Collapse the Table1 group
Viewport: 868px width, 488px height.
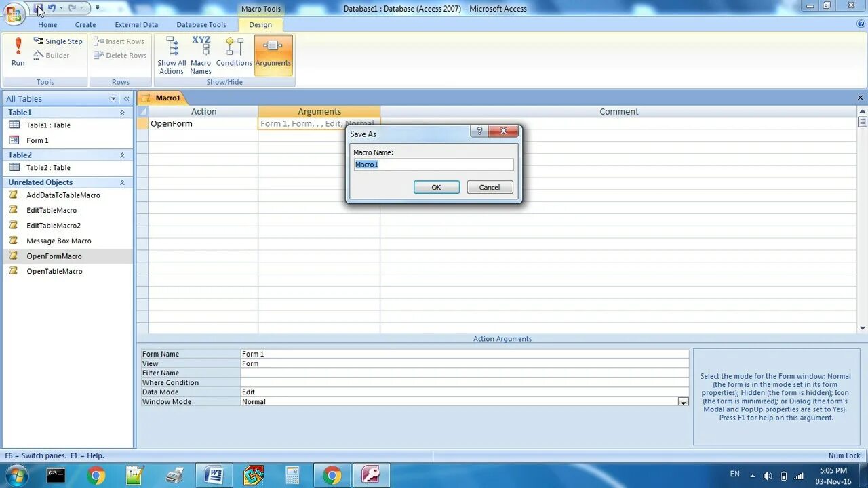(122, 113)
